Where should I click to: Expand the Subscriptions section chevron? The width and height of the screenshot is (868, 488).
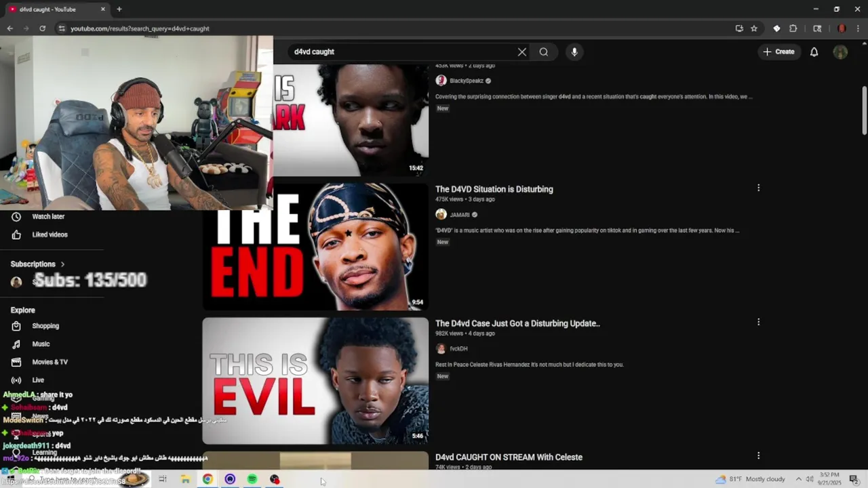(62, 264)
